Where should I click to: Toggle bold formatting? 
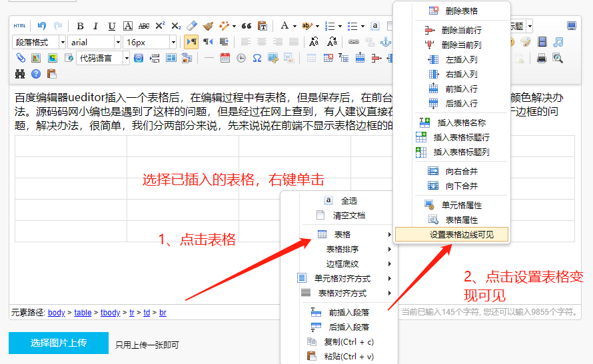pos(80,26)
